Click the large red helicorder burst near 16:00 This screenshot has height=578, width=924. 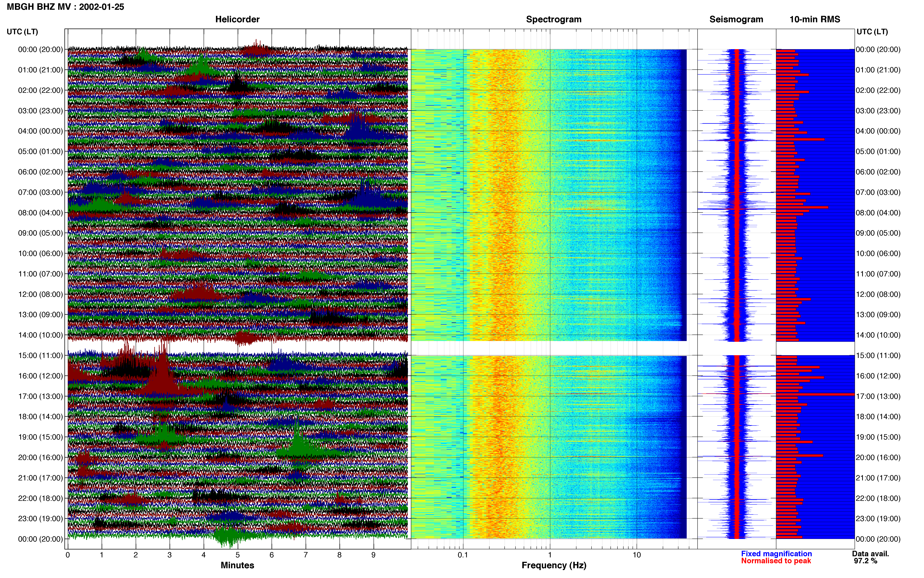(x=162, y=377)
